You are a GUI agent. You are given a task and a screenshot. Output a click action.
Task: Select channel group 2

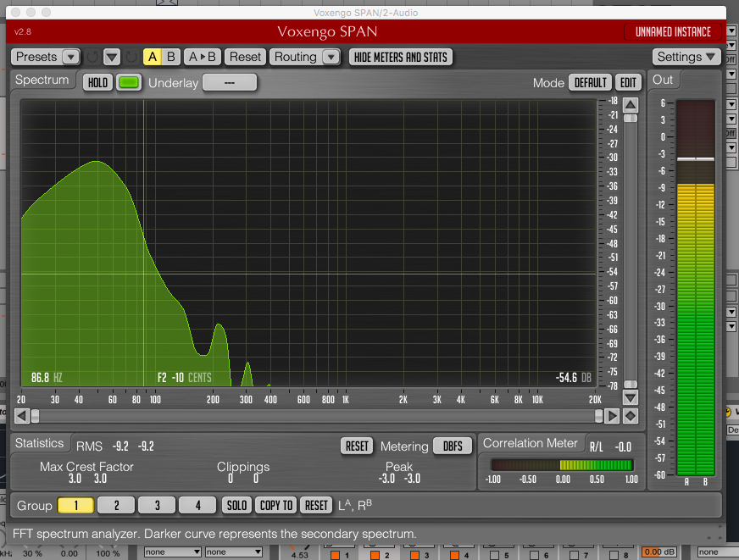116,506
